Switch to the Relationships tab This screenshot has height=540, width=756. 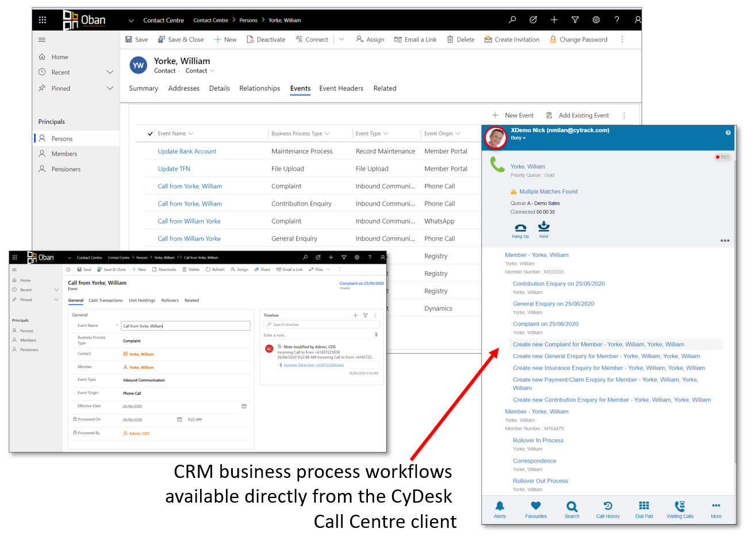pos(260,88)
